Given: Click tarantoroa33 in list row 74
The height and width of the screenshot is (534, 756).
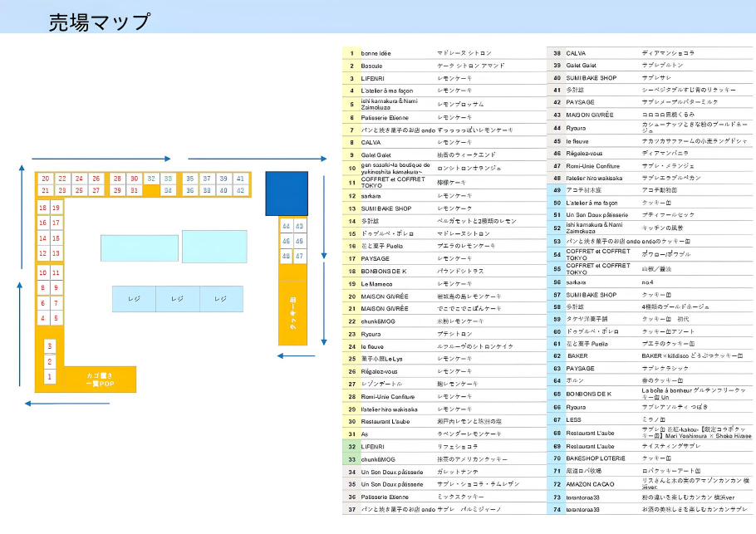Looking at the screenshot, I should pos(582,510).
